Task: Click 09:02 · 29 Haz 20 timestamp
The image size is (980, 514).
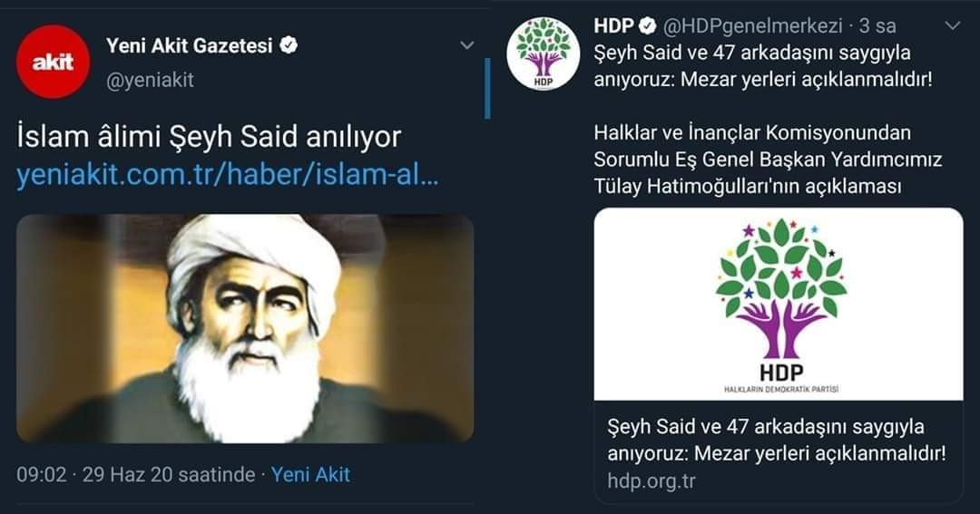Action: tap(135, 475)
